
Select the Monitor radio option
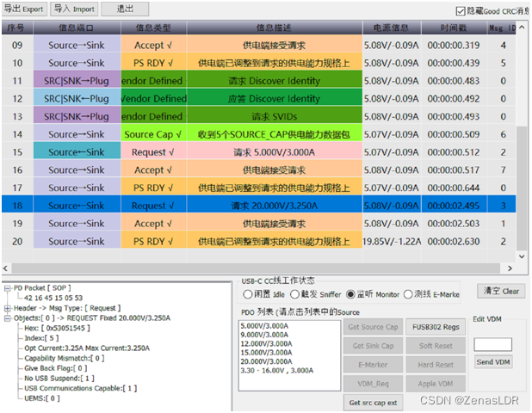tap(350, 294)
